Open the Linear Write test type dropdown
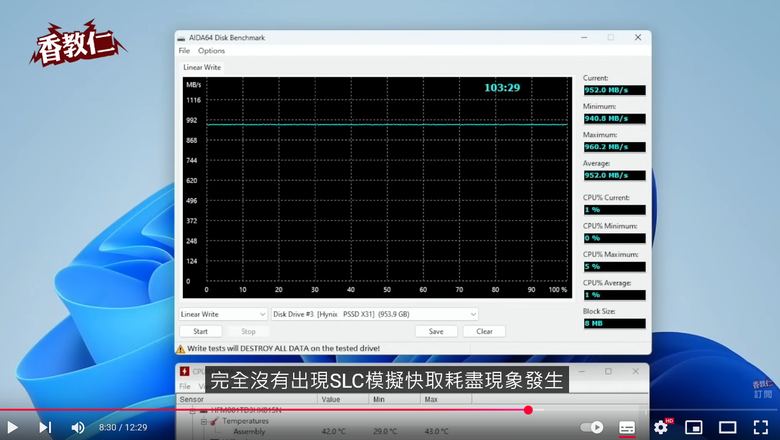Screen dimensions: 780x440 [x=223, y=314]
